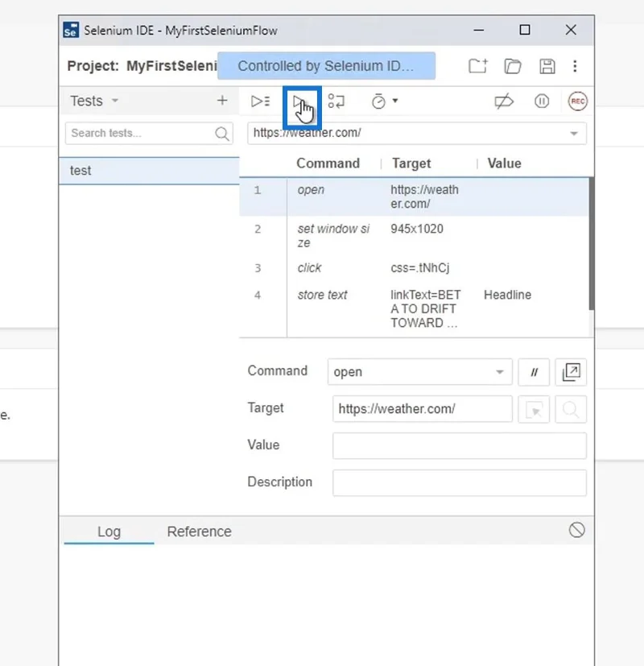Select row 3 'click' command
Viewport: 644px width, 666px height.
(x=414, y=268)
